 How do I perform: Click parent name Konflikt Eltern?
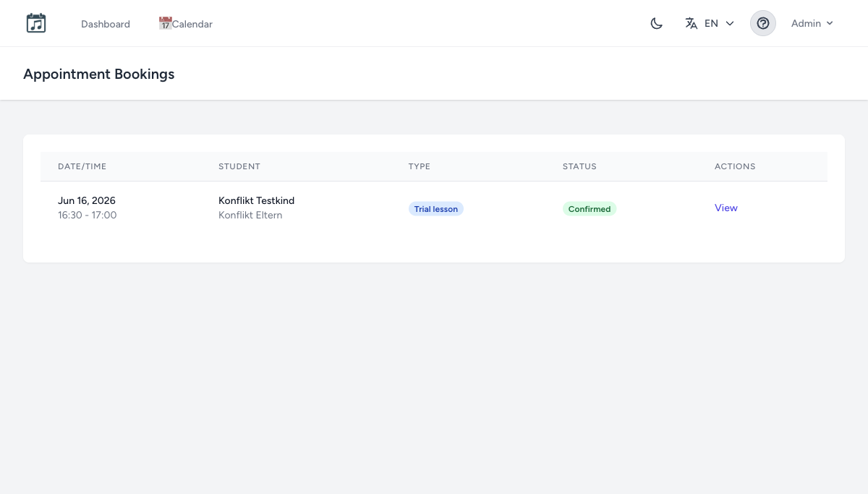click(x=250, y=216)
